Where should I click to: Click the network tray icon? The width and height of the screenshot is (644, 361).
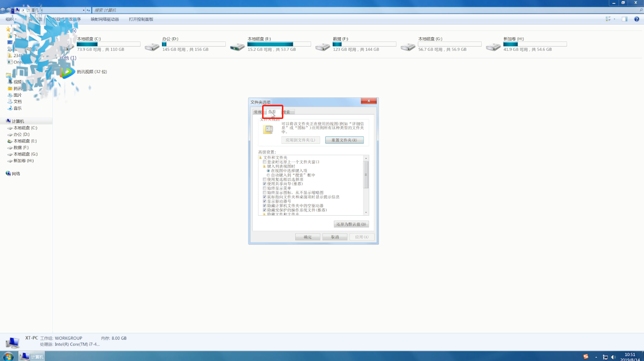[x=605, y=357]
